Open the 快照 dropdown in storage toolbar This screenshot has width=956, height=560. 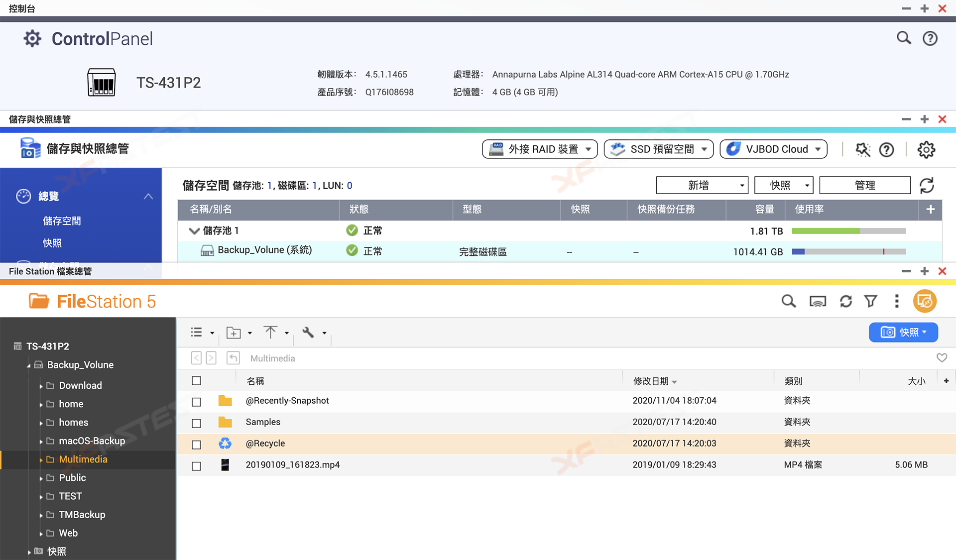pos(784,186)
